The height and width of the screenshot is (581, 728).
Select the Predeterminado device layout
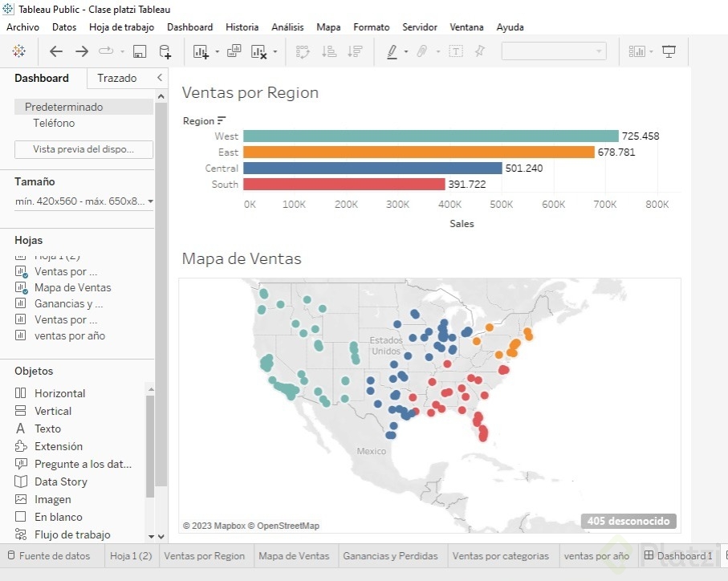(x=83, y=107)
